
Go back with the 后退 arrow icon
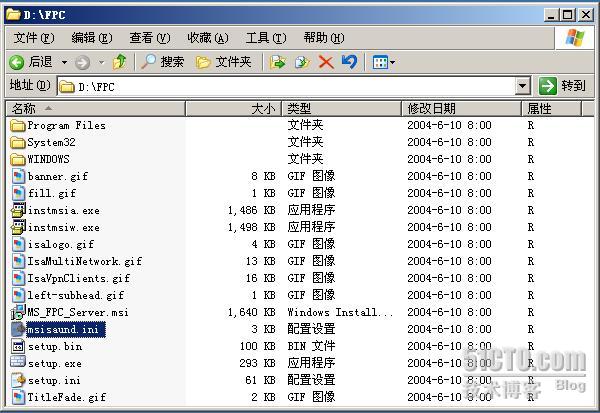tap(16, 62)
